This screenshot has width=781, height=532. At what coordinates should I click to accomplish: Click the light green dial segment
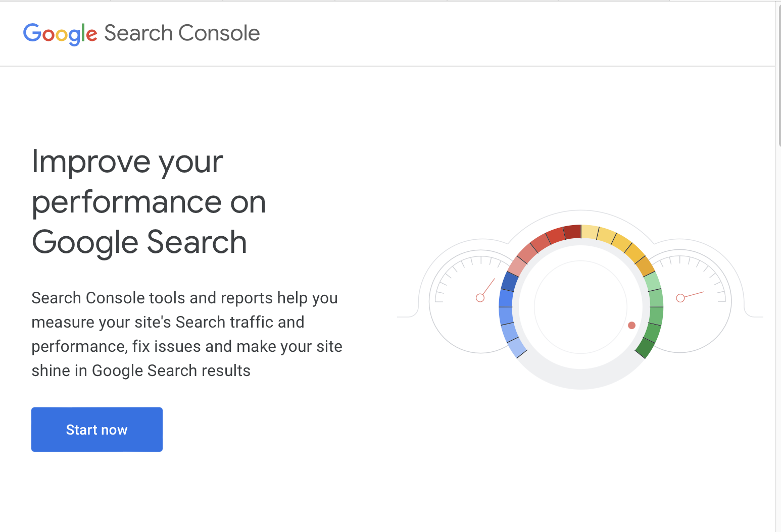[652, 281]
